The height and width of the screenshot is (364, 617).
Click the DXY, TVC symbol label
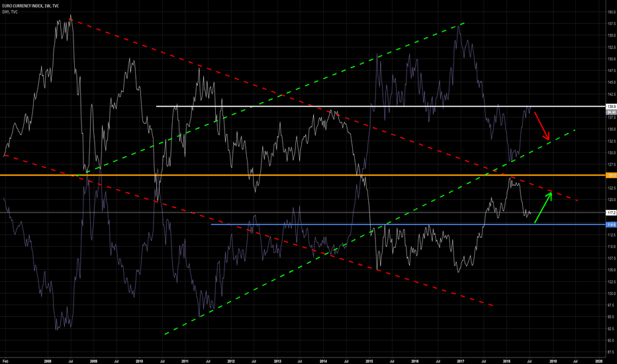point(10,12)
